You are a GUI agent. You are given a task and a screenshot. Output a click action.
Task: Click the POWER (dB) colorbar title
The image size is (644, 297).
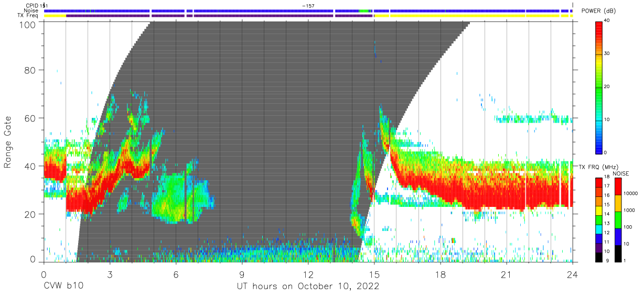(599, 11)
